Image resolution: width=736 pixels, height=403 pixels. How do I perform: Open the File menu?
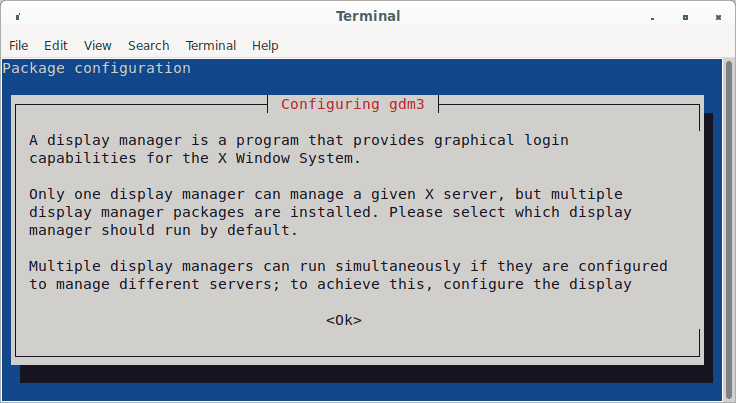tap(19, 46)
